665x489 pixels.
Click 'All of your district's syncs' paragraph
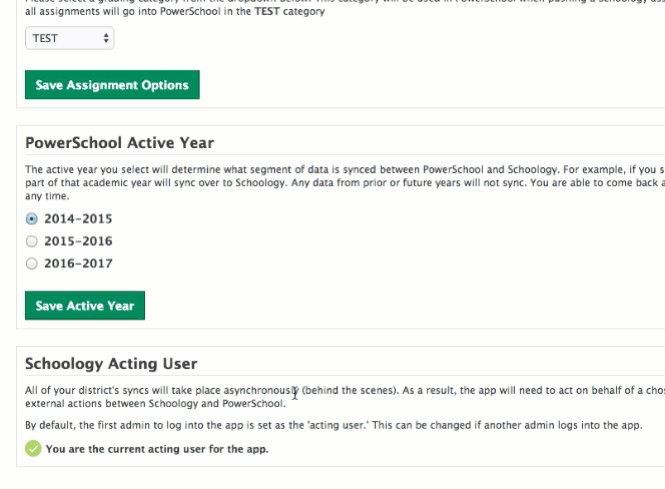point(345,397)
